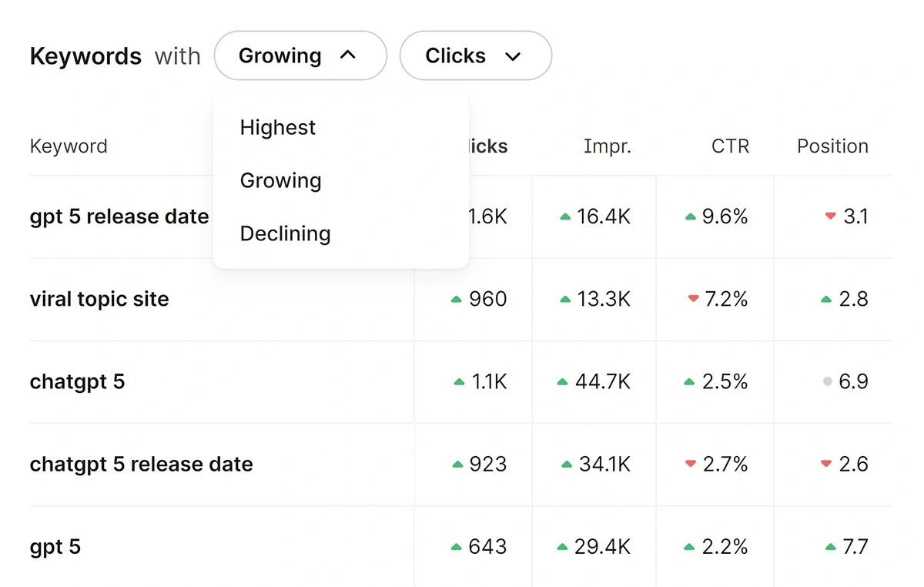
Task: Select Highest from the dropdown menu
Action: pos(278,127)
